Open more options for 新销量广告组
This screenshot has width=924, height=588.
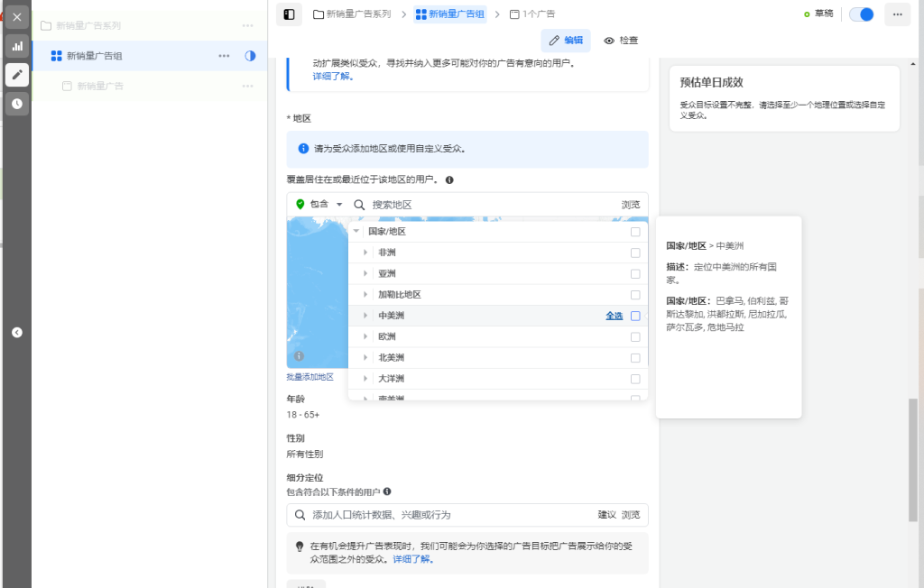(224, 56)
